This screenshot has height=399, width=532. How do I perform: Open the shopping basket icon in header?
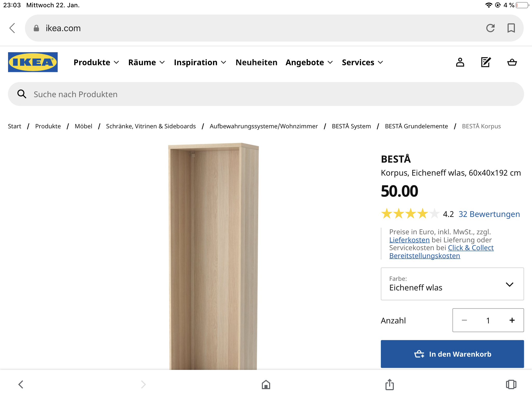(x=512, y=62)
